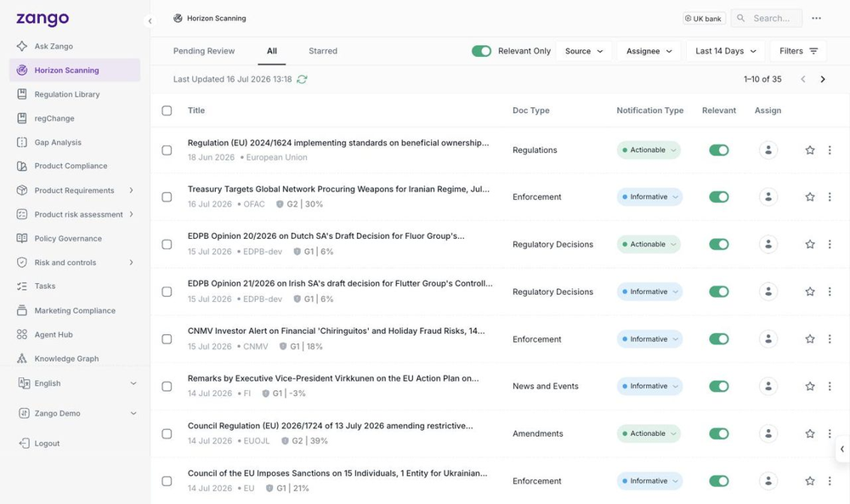Image resolution: width=850 pixels, height=504 pixels.
Task: Open the Source dropdown filter
Action: [584, 51]
